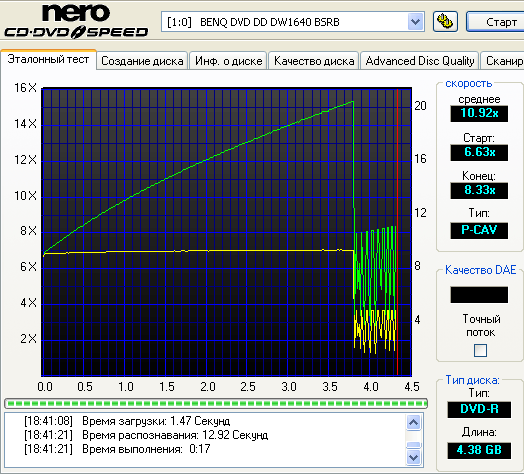This screenshot has height=474, width=524.
Task: Switch to the Эталонный тест tab
Action: coord(48,59)
